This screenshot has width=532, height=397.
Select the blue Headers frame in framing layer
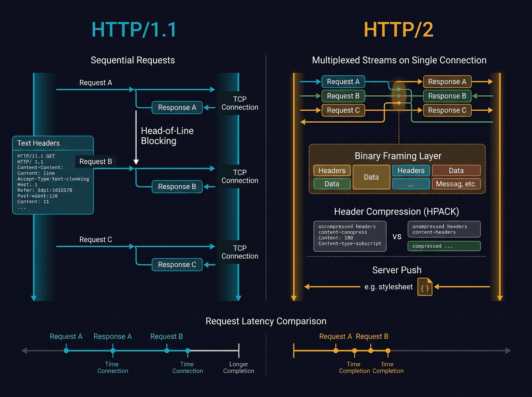coord(411,170)
